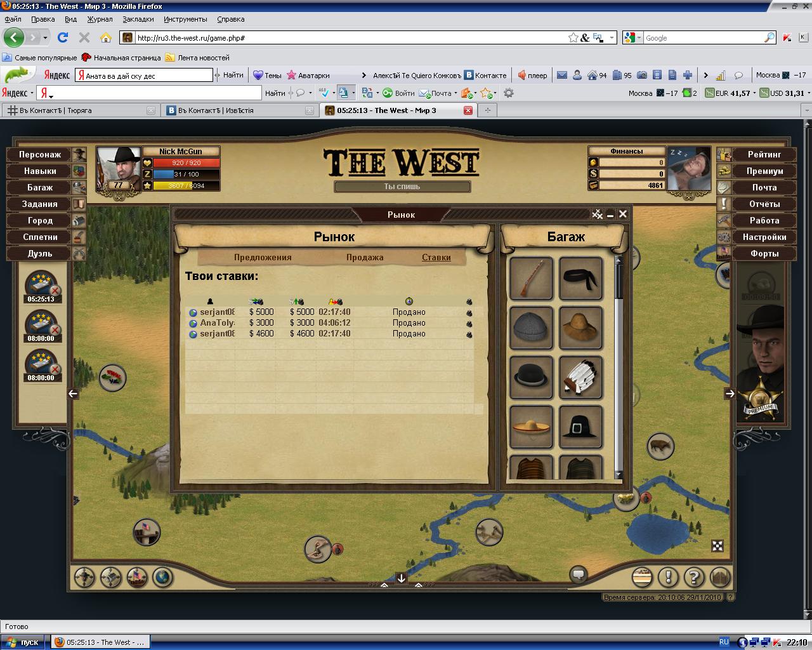Screen dimensions: 812x650
Task: Open the Инструменты tools menu
Action: pos(185,19)
